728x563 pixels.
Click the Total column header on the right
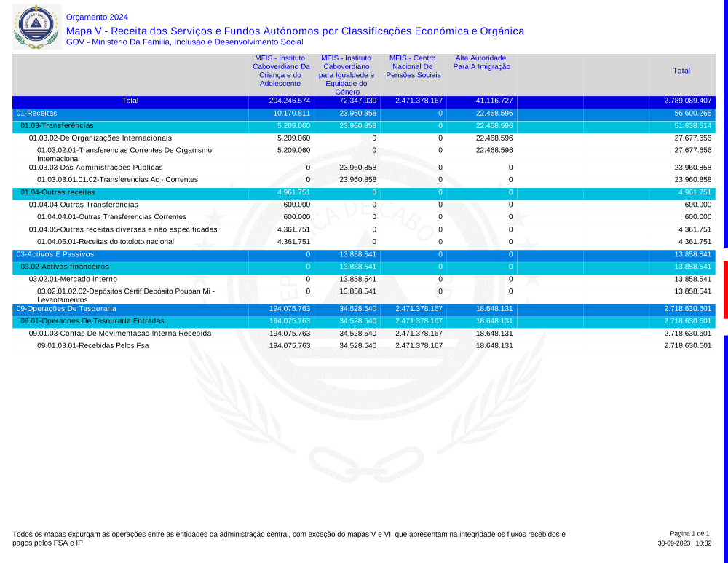[681, 71]
